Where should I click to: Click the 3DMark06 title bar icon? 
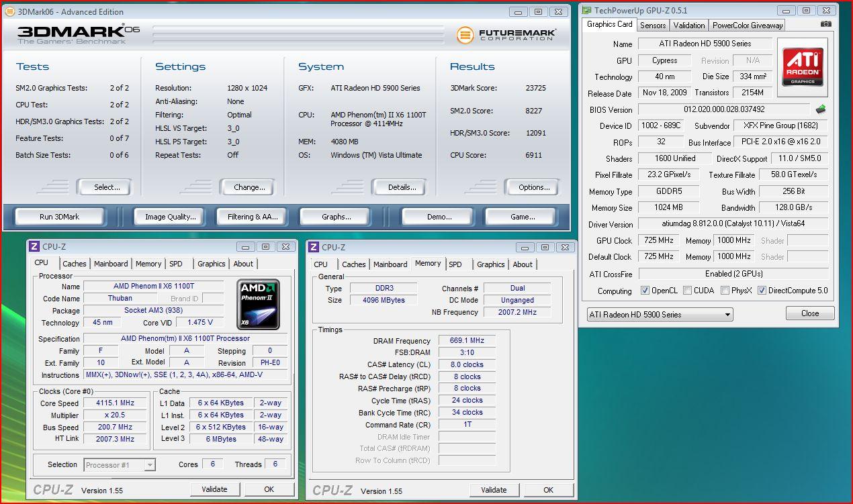[x=10, y=11]
